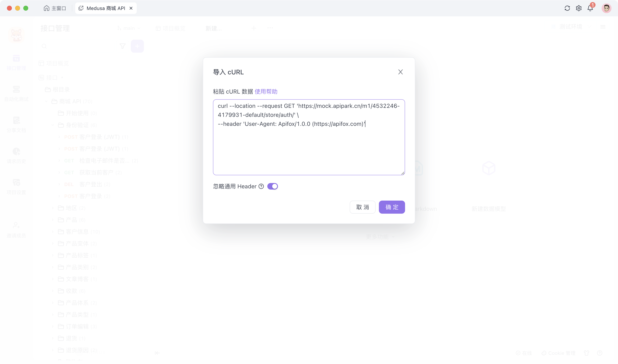Switch to the Medusa 商城 API tab

pos(105,8)
